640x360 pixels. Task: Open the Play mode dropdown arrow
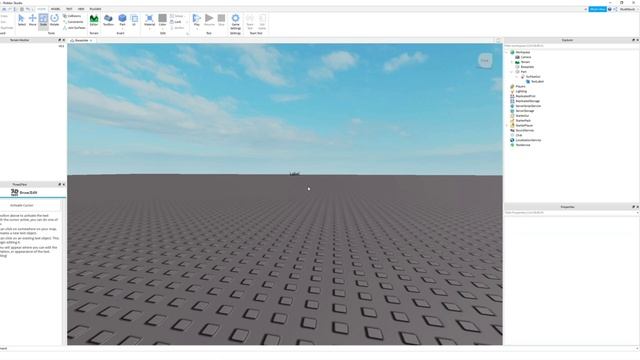(x=197, y=29)
